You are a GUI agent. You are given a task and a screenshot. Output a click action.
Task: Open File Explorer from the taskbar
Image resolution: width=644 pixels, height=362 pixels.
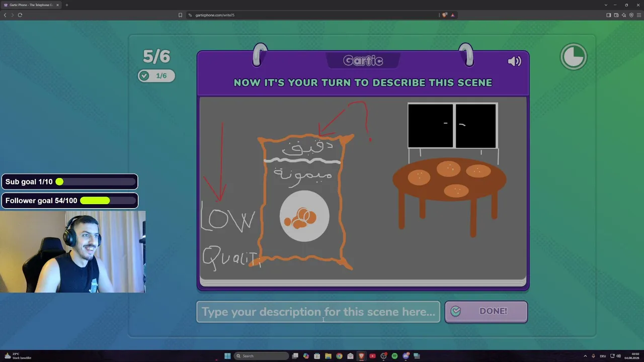pos(328,356)
